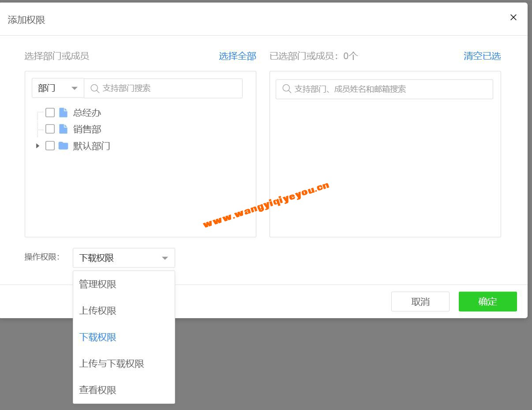The width and height of the screenshot is (532, 410).
Task: Click the 默认部门 folder icon
Action: pos(63,146)
